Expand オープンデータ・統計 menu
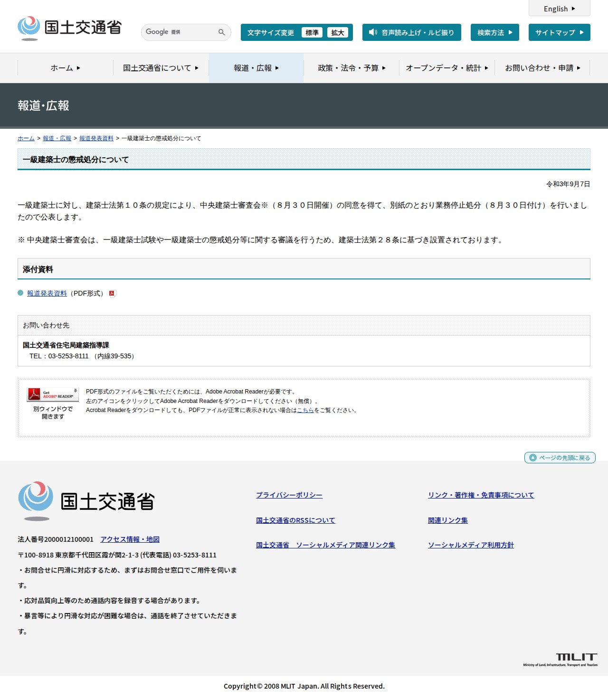This screenshot has height=700, width=608. click(447, 68)
